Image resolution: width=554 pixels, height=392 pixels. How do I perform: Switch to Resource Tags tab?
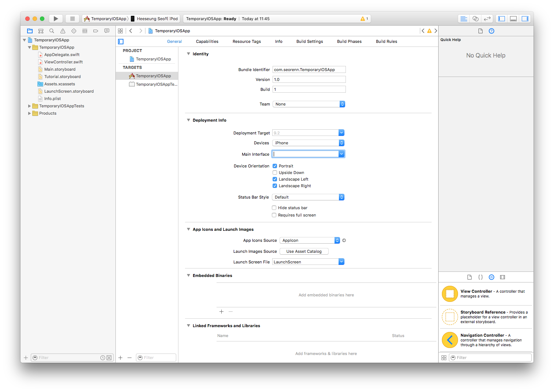[x=247, y=41]
